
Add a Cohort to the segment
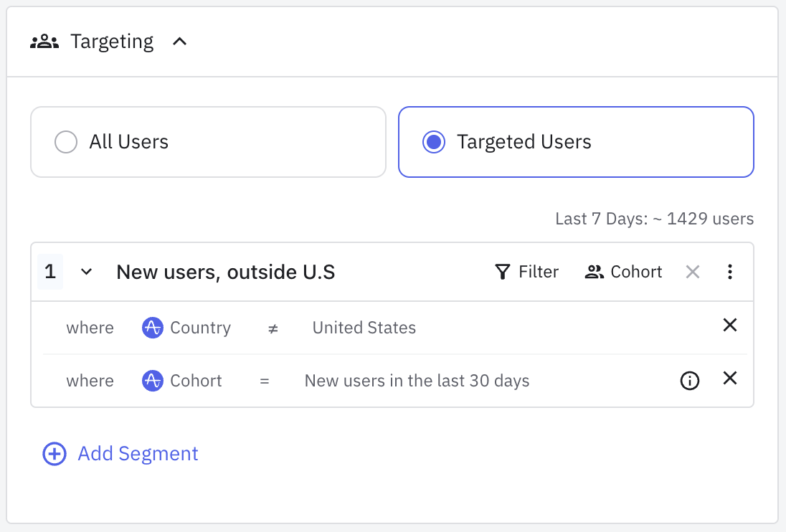(623, 272)
